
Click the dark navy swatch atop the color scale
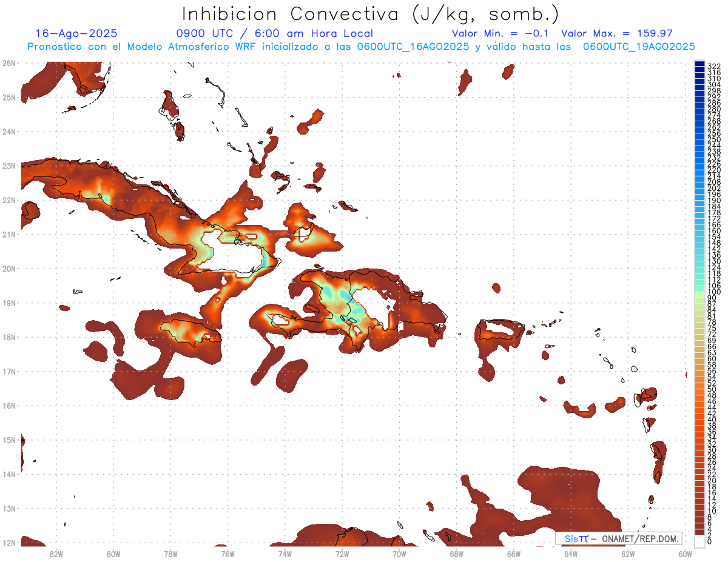[700, 62]
